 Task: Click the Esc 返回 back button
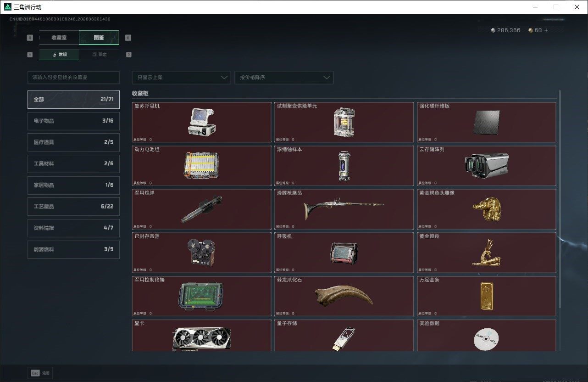40,373
